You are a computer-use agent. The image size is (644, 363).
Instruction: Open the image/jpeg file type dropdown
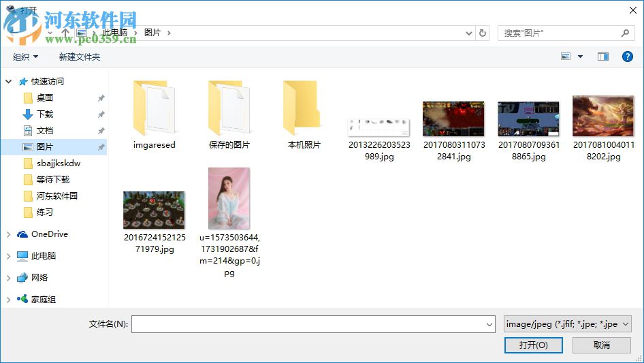567,324
